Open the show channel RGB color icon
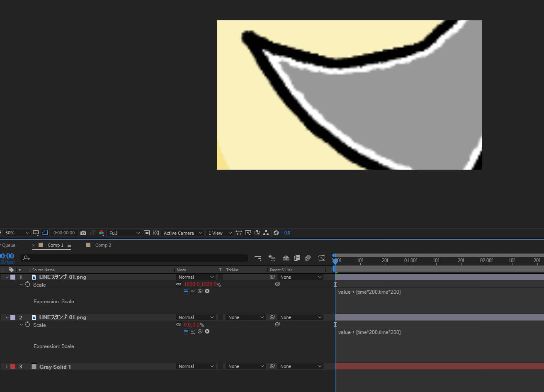This screenshot has width=544, height=392. tap(101, 233)
